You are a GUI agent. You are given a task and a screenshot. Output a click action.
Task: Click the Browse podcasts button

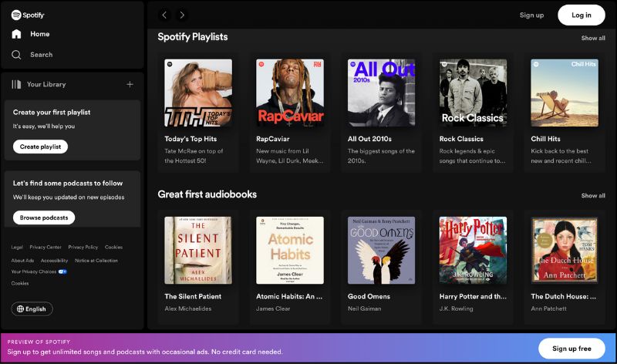click(44, 217)
